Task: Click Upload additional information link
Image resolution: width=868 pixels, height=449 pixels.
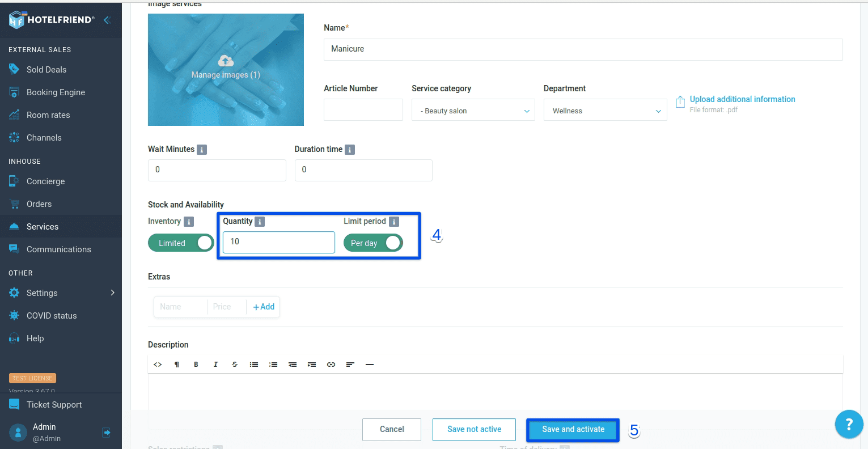Action: 742,99
